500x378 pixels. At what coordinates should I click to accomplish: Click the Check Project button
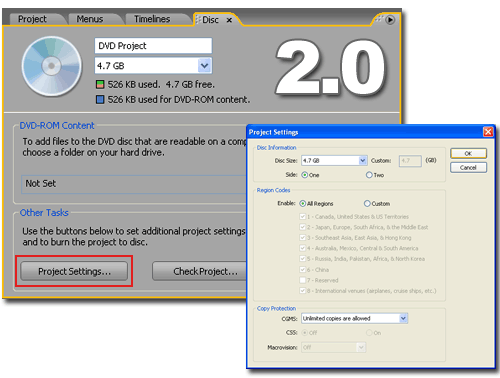click(x=200, y=271)
